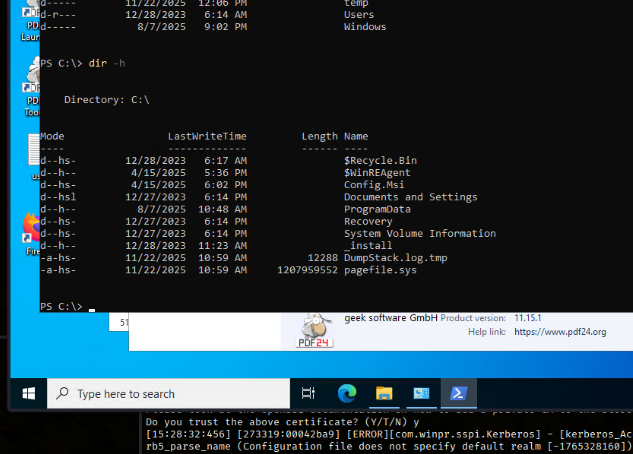The height and width of the screenshot is (454, 633).
Task: Open the Windows Start menu
Action: coord(29,393)
